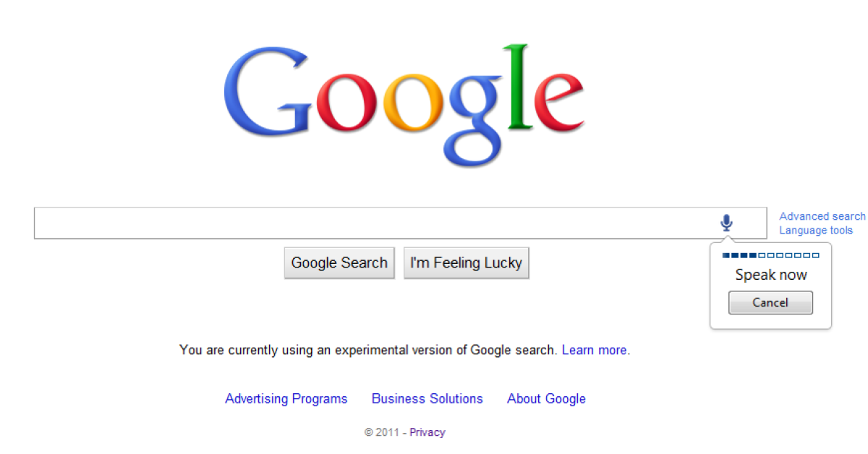Viewport: 868px width, 454px height.
Task: Follow the Learn more link
Action: tap(595, 350)
